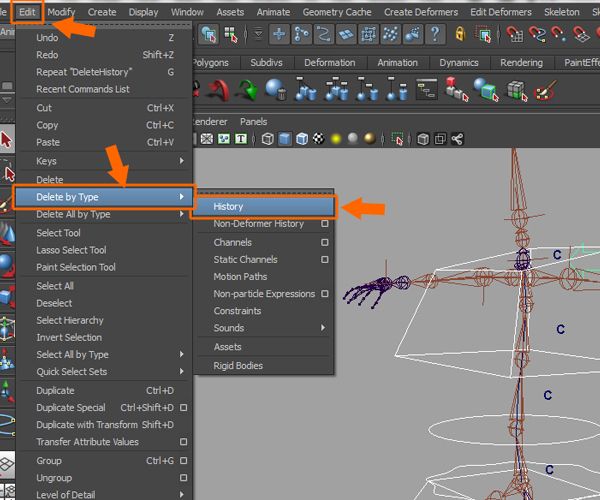This screenshot has height=500, width=600.
Task: Open the Skeleton menu
Action: pyautogui.click(x=562, y=12)
